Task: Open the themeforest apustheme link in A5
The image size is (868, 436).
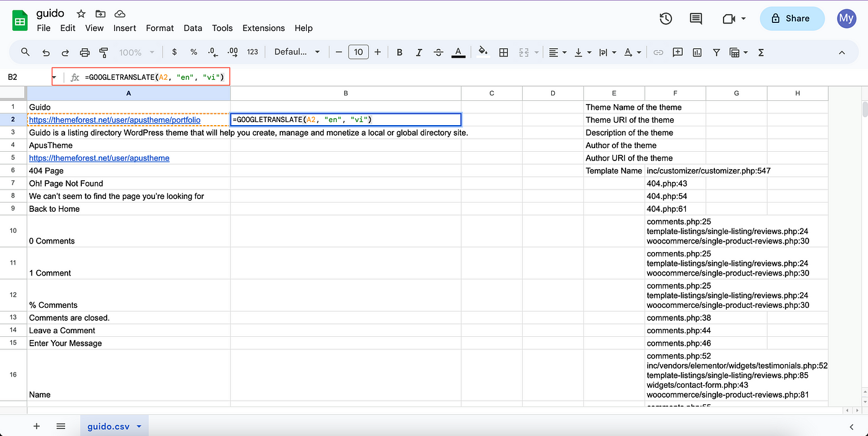Action: pos(99,158)
